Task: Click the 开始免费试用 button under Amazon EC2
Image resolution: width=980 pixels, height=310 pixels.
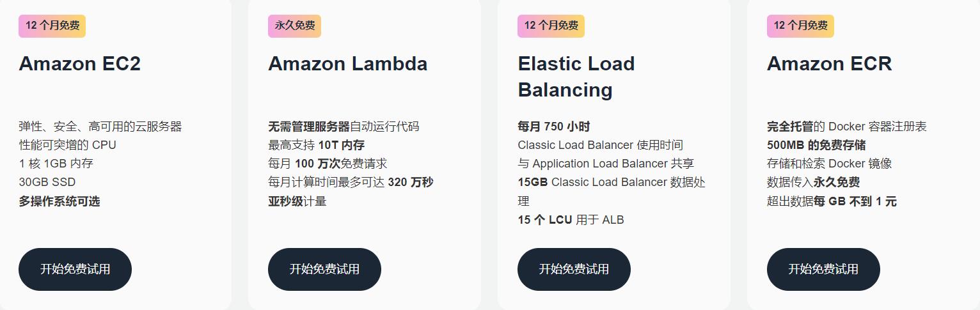Action: pyautogui.click(x=75, y=269)
